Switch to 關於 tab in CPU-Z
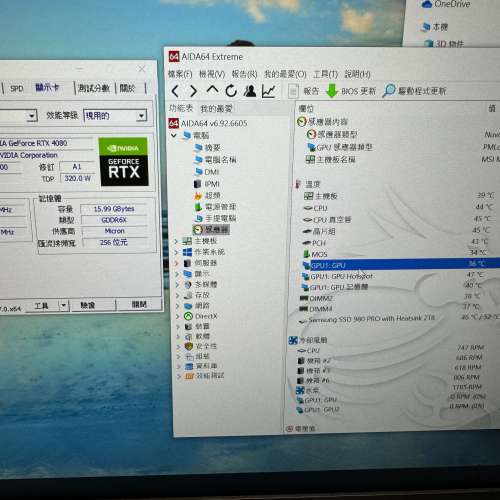Screen dimensions: 500x500 (x=127, y=88)
